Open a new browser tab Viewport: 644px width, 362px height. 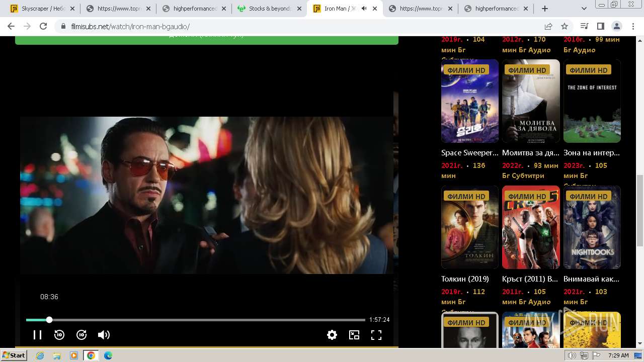click(545, 9)
